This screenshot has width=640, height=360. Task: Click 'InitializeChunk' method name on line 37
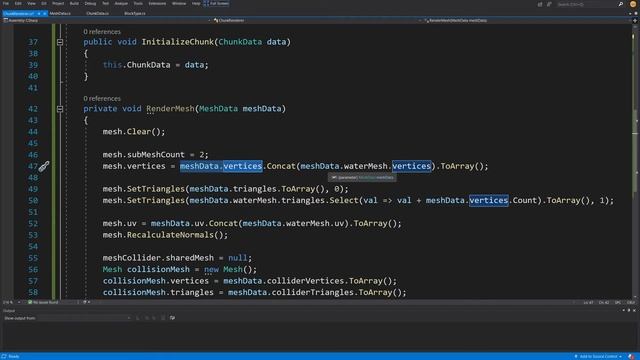(178, 42)
